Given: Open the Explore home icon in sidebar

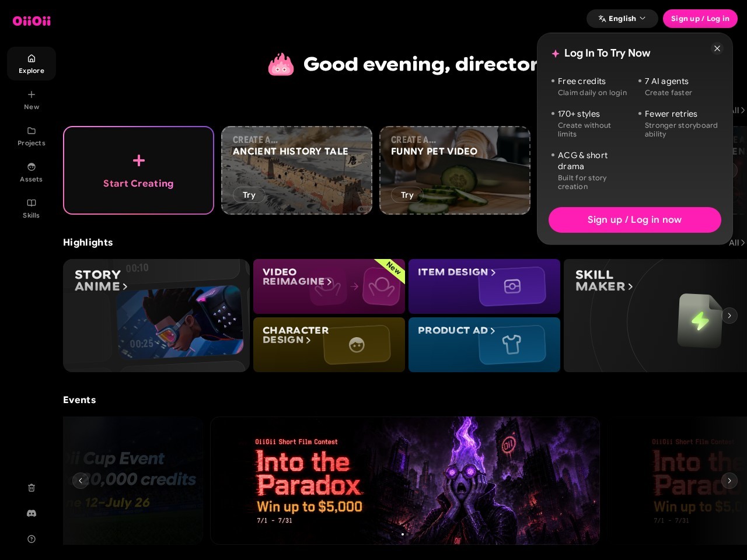Looking at the screenshot, I should click(x=32, y=58).
